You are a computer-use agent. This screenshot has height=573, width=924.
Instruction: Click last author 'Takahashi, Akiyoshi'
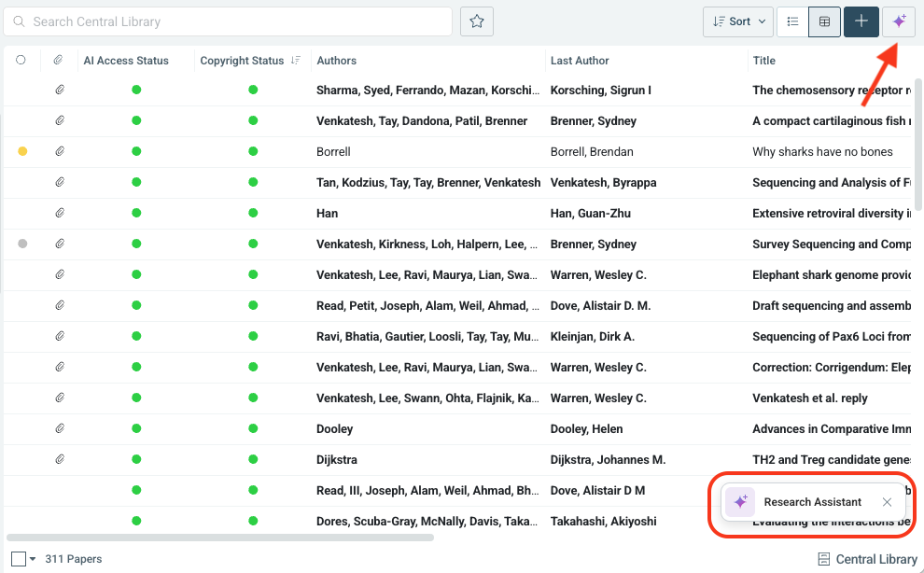[603, 521]
